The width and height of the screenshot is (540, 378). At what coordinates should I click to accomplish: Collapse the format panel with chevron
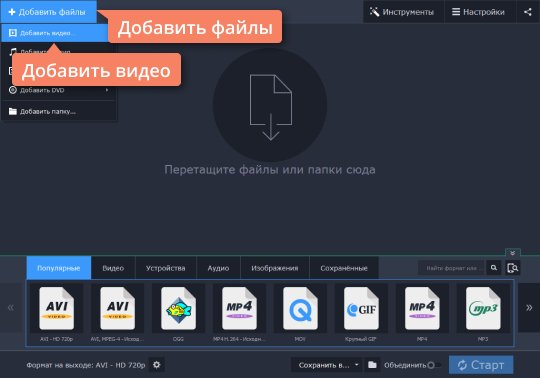512,253
